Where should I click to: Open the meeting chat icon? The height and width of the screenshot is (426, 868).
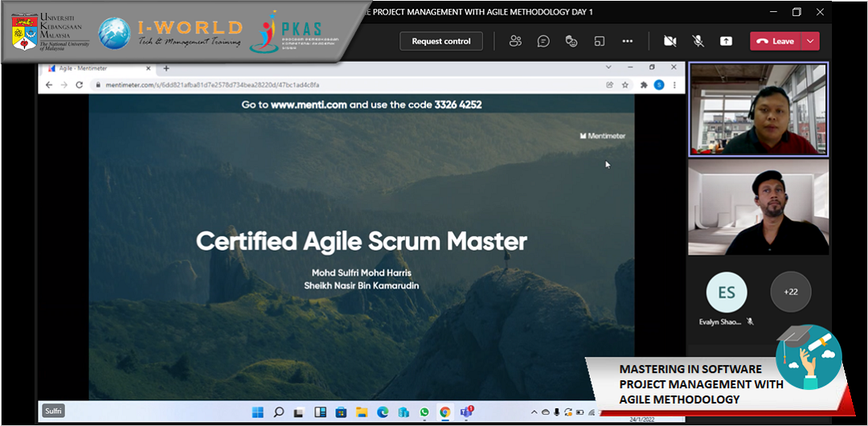pyautogui.click(x=543, y=41)
